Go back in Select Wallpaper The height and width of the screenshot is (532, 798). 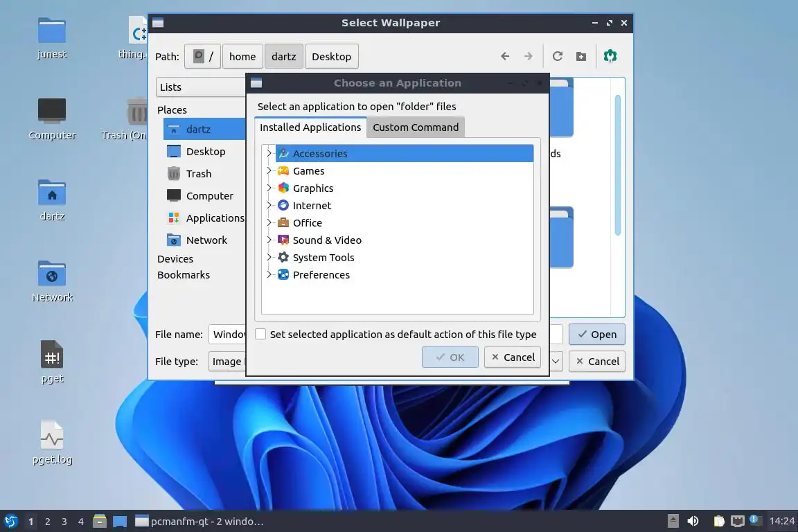505,56
